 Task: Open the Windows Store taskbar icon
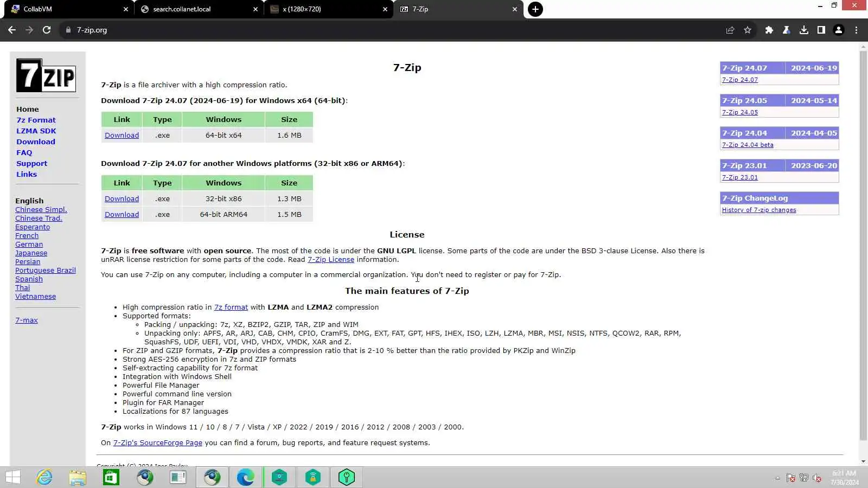111,477
